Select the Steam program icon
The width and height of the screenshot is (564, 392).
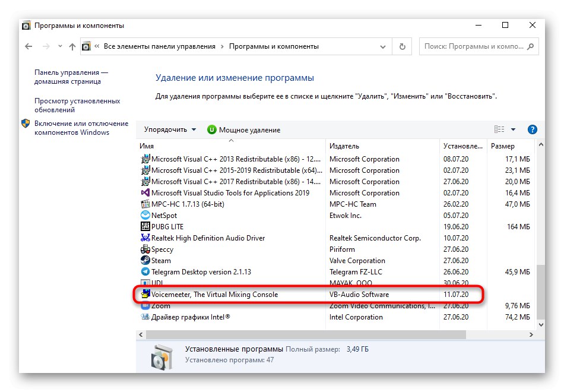tap(145, 260)
